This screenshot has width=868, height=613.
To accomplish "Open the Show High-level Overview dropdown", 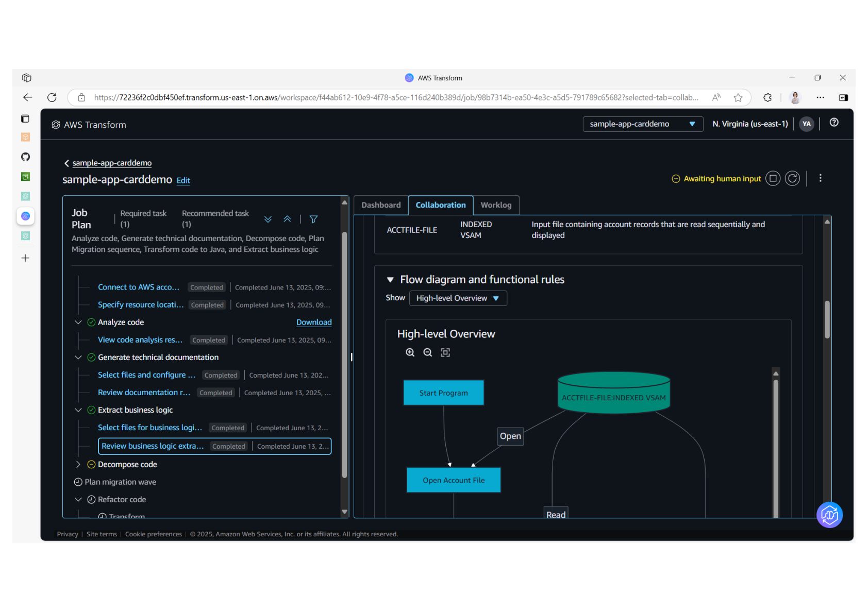I will coord(458,298).
